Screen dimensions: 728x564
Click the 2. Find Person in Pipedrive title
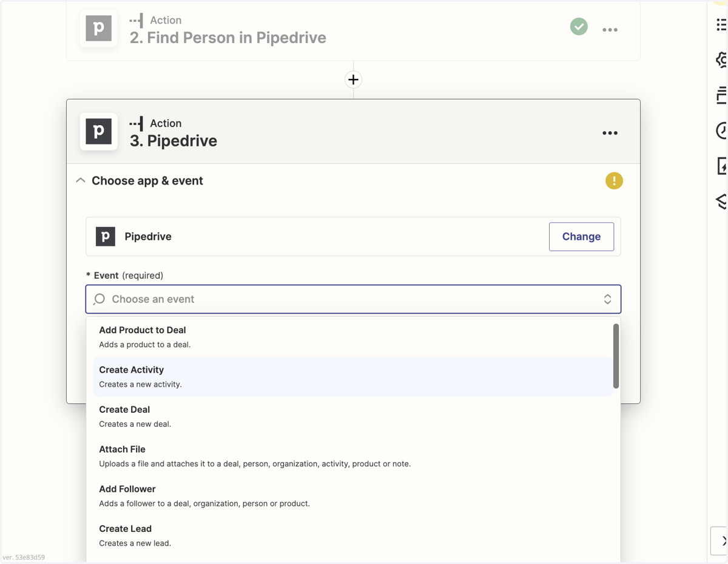pos(227,38)
